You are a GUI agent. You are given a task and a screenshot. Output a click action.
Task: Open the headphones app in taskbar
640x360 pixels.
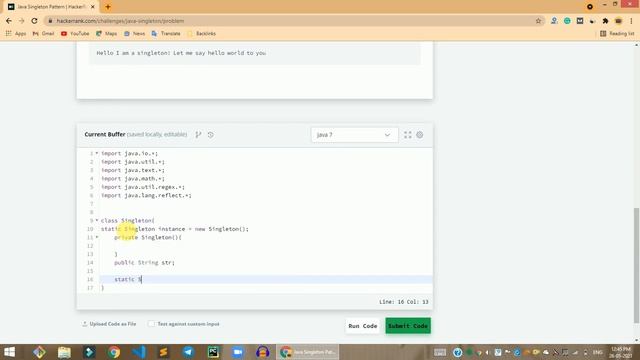[x=263, y=352]
